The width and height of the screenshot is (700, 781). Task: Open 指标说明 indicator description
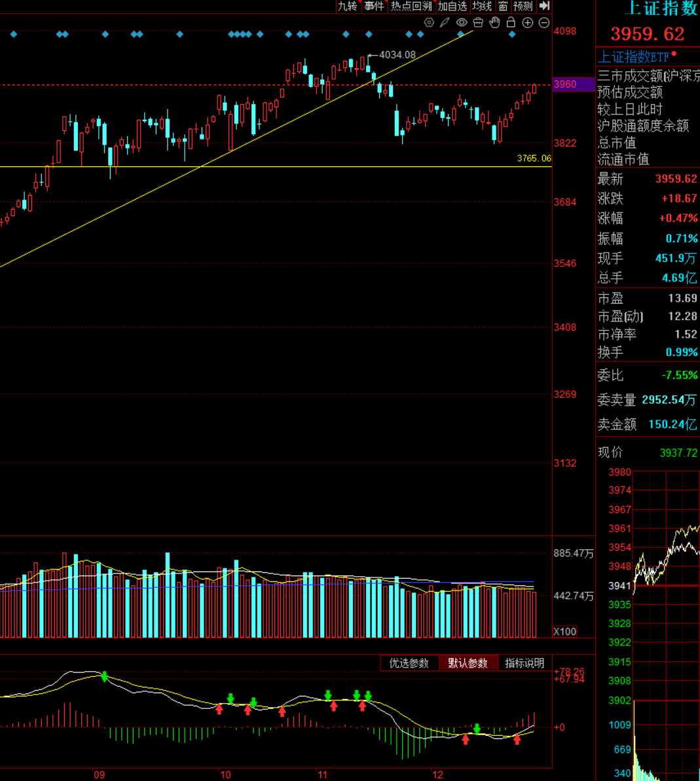point(525,663)
